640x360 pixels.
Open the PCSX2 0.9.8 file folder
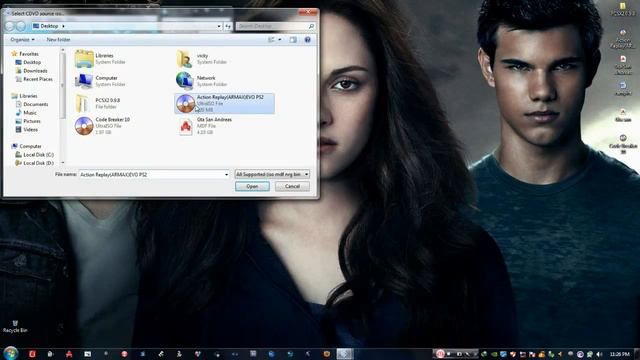[98, 103]
